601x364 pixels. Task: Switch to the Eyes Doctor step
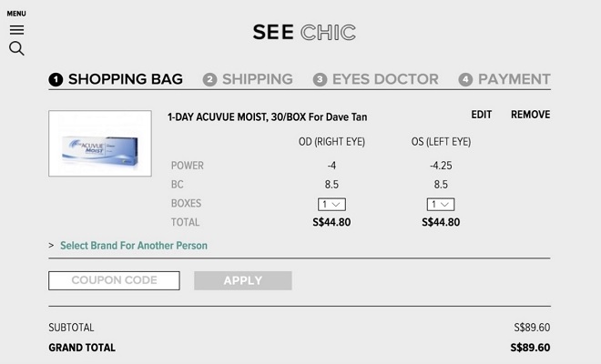coord(385,79)
